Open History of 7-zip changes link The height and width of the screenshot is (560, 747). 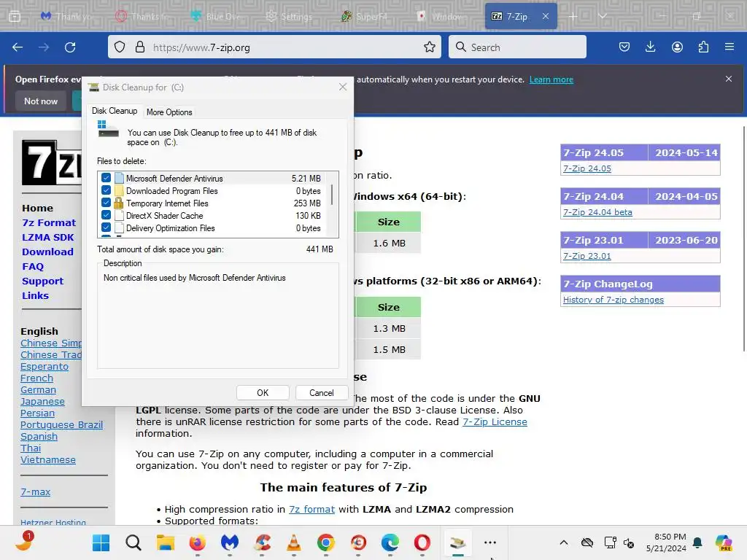pos(613,300)
